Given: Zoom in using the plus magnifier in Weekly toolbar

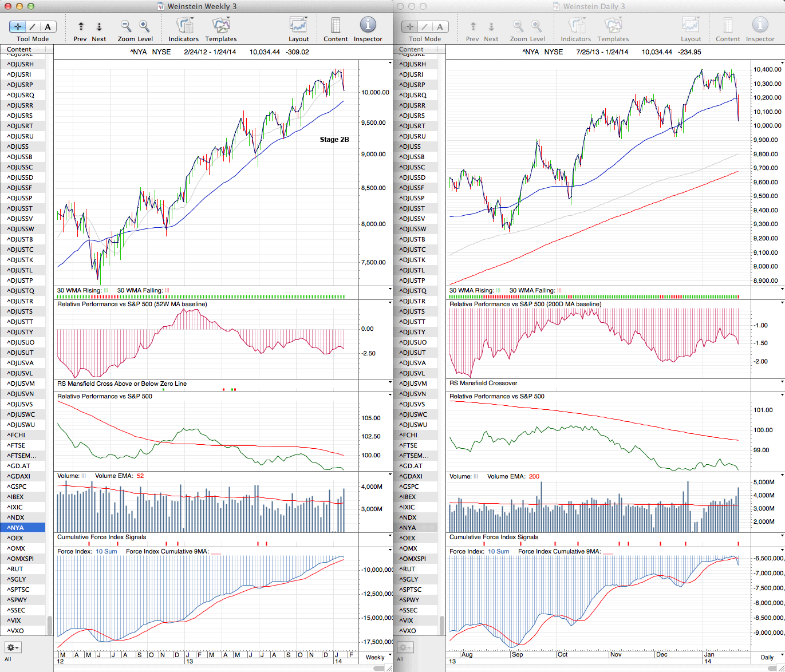Looking at the screenshot, I should click(x=144, y=26).
